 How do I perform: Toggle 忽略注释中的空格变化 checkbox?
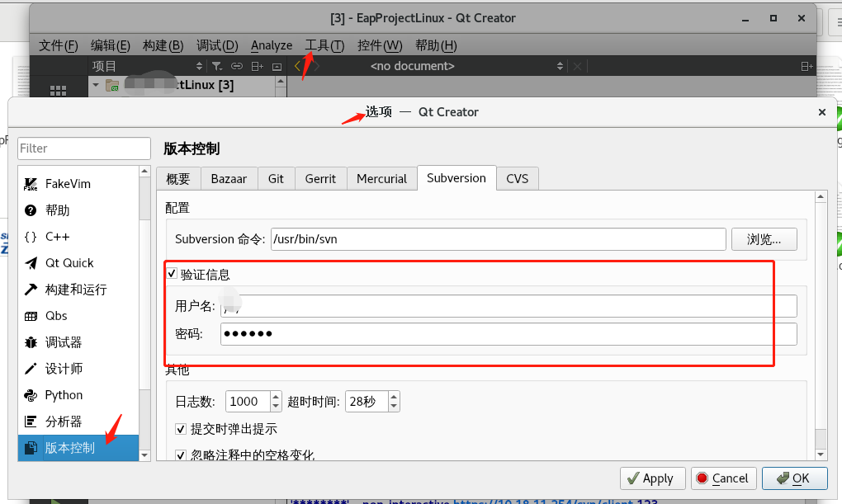click(x=181, y=455)
